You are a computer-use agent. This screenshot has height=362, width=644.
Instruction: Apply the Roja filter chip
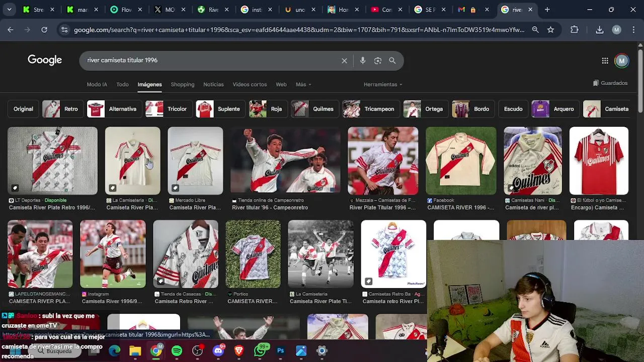268,109
